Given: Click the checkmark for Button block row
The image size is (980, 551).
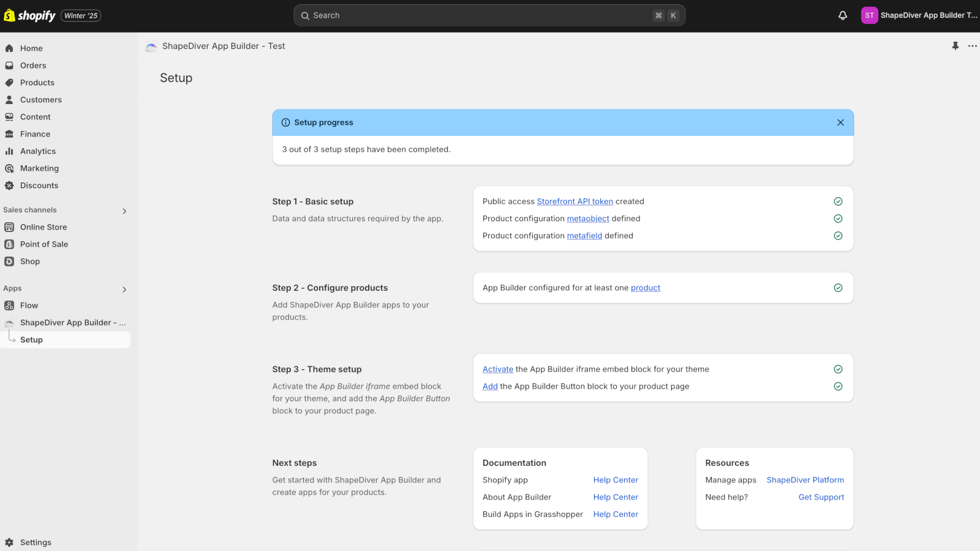Looking at the screenshot, I should (838, 386).
